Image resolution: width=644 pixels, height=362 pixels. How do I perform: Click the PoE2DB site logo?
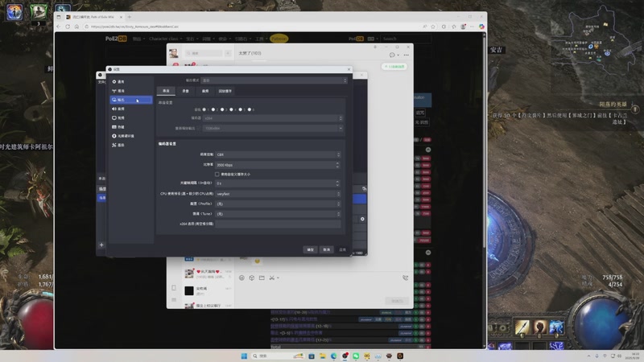coord(116,39)
